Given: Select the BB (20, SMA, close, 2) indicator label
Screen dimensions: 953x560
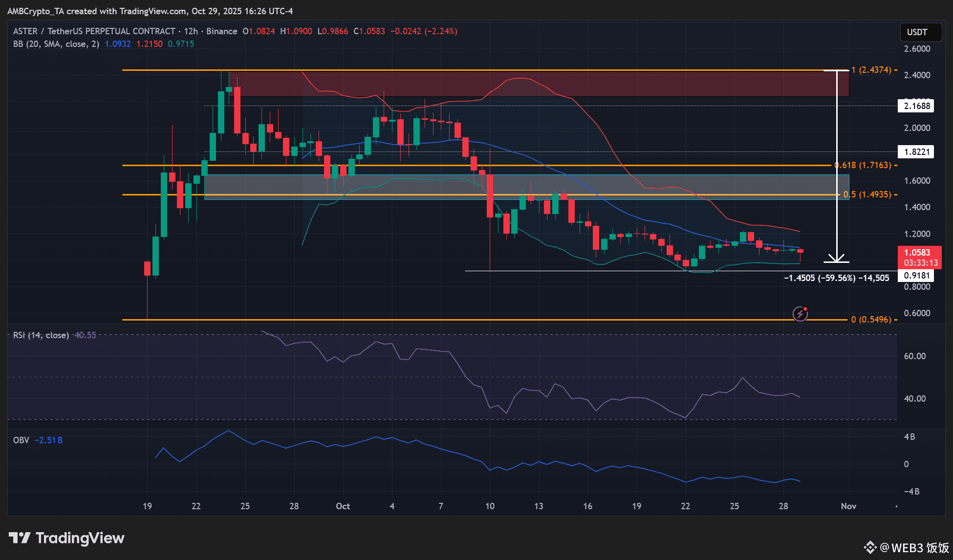Looking at the screenshot, I should (x=56, y=44).
